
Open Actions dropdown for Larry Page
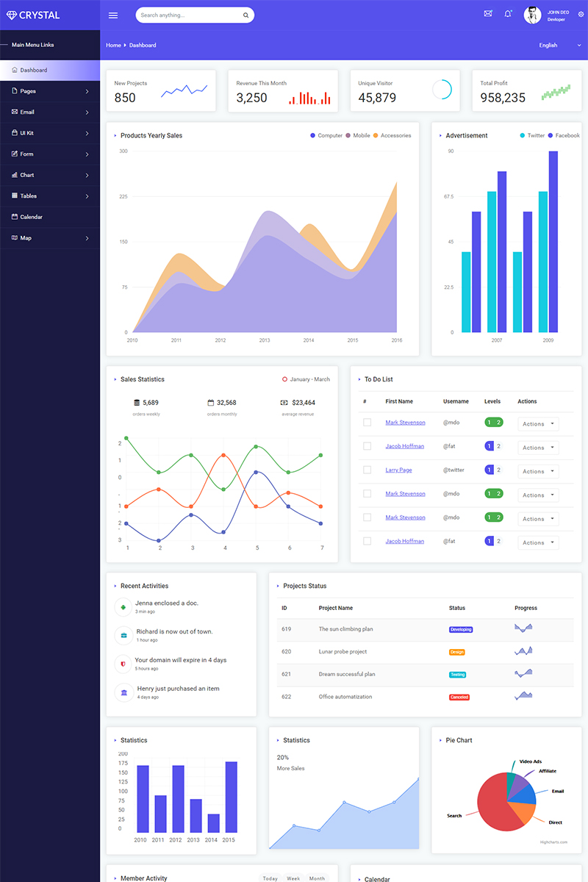(538, 471)
